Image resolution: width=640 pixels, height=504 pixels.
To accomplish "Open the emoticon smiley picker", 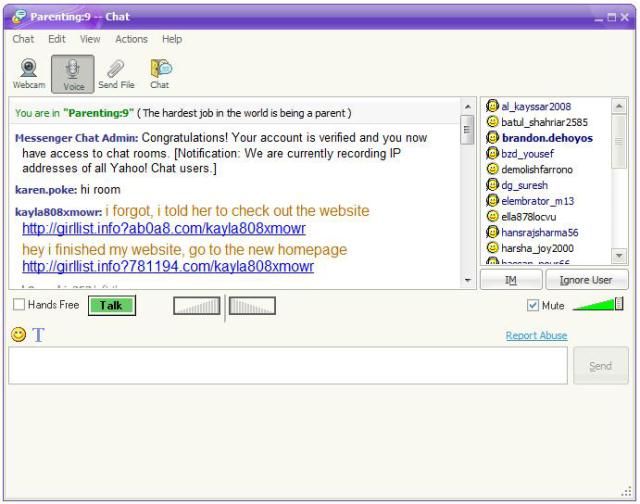I will pos(18,335).
